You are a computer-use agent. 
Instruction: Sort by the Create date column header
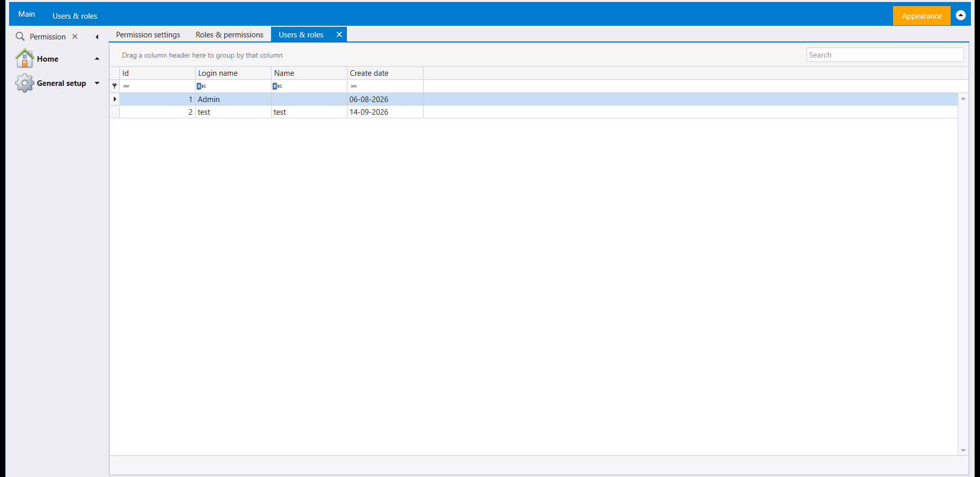click(385, 73)
